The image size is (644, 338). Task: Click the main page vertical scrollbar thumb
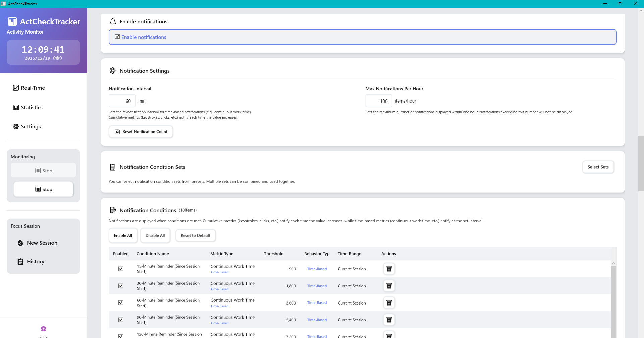coord(641,163)
